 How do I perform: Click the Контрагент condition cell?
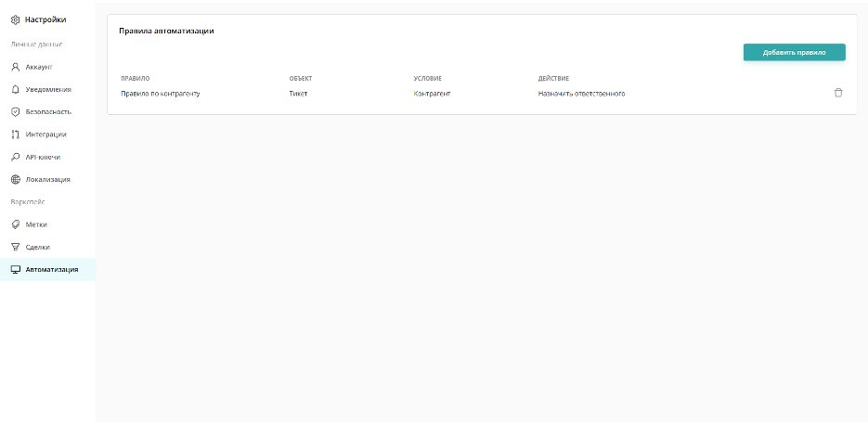coord(432,94)
